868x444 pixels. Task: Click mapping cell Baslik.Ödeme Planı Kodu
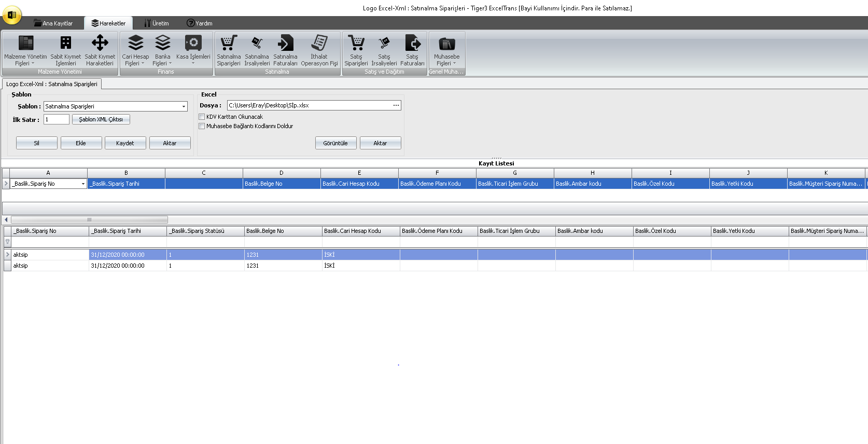click(x=437, y=184)
